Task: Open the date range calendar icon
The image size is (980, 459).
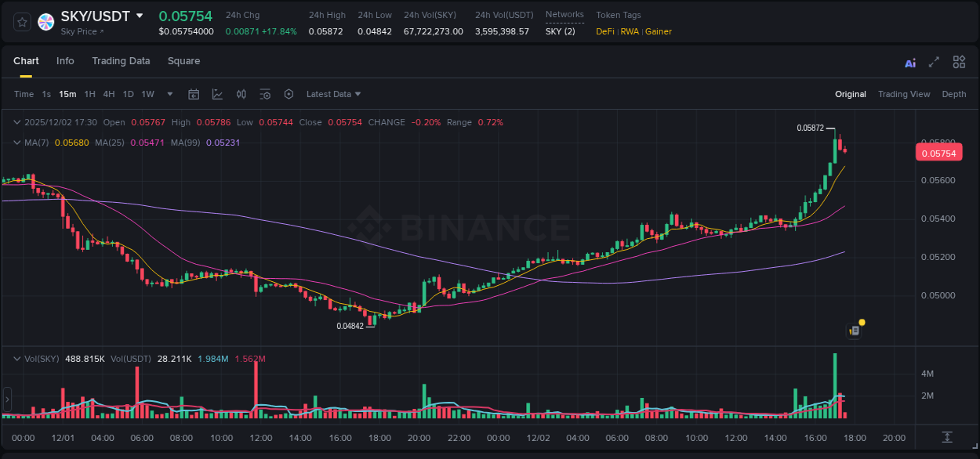Action: 194,94
